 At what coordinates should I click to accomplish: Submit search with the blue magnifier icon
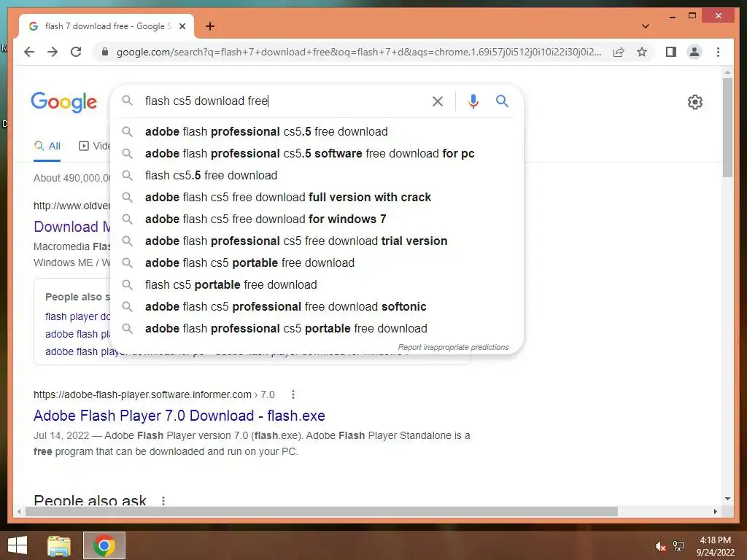[x=502, y=101]
